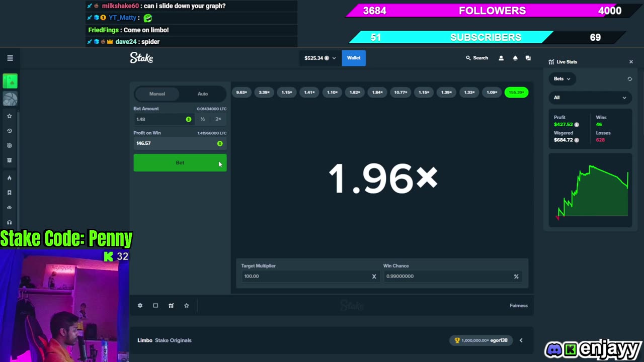Open the sevens slots icon in sidebar
This screenshot has height=362, width=644.
pos(9,208)
